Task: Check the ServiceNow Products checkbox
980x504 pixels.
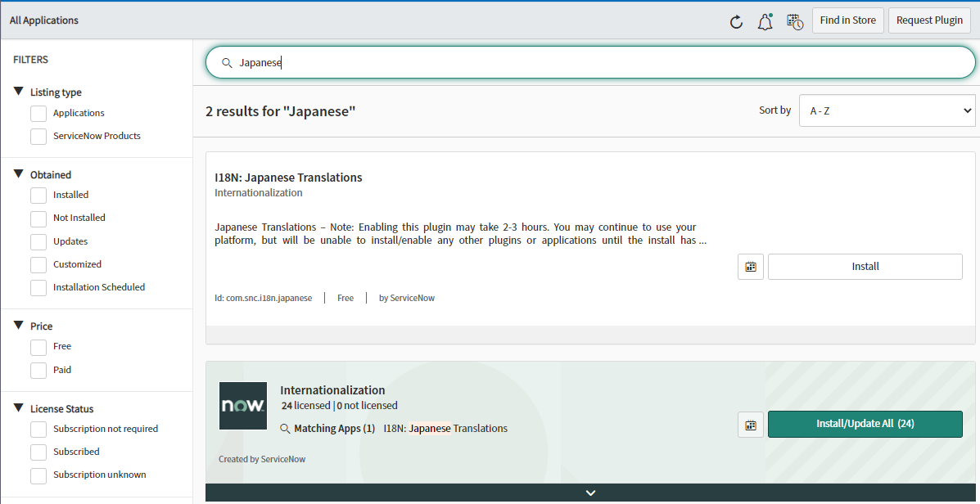Action: click(38, 136)
